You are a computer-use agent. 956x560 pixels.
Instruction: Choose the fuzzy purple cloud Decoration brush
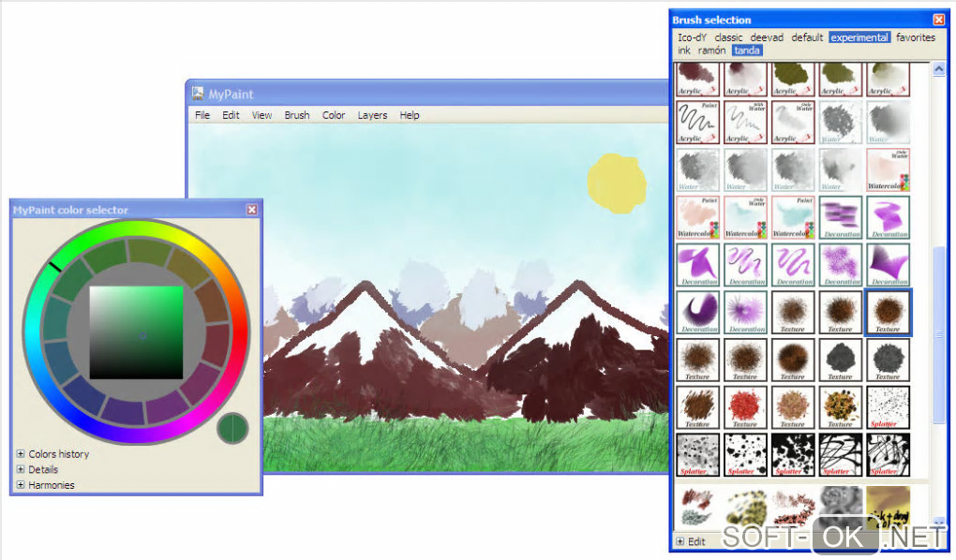pos(840,265)
